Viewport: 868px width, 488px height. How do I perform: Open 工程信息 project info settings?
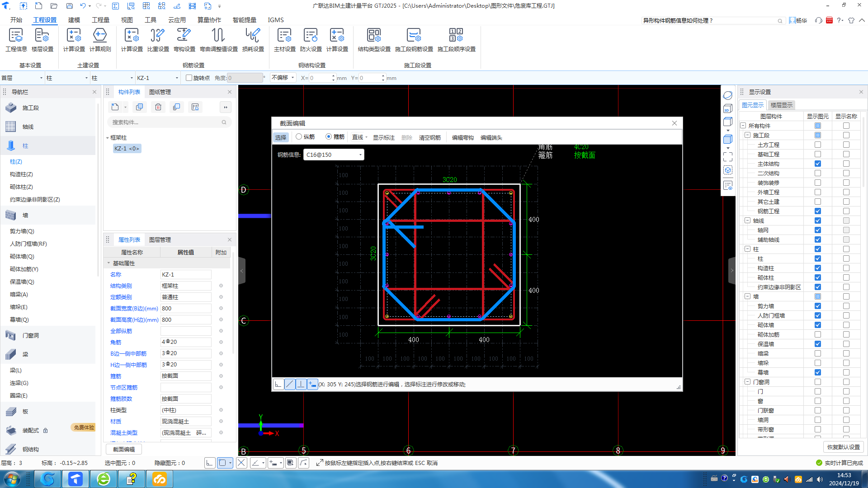tap(16, 40)
